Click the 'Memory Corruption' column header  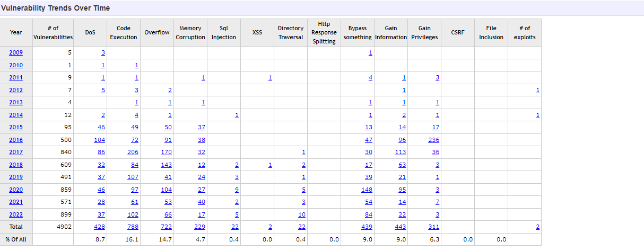[190, 32]
